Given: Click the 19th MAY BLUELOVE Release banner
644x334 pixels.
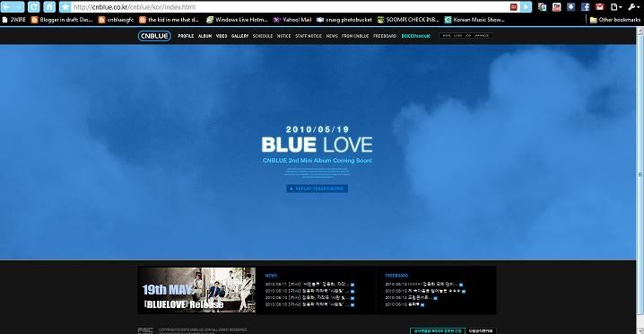Looking at the screenshot, I should click(197, 290).
